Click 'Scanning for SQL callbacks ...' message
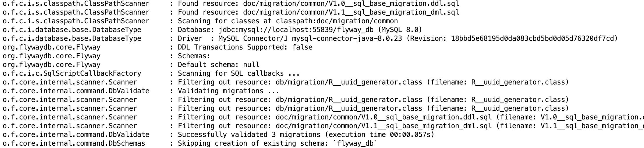The width and height of the screenshot is (644, 148). tap(238, 74)
